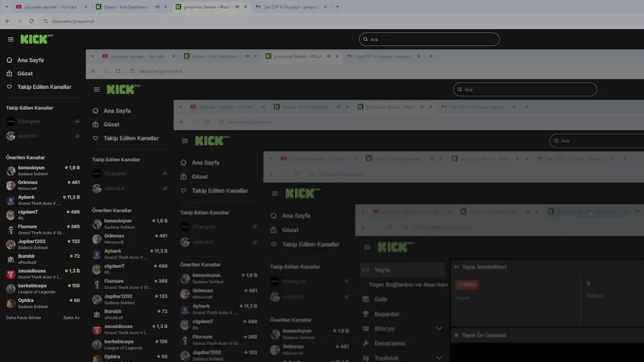Open the tab search chevron in outermost browser
Image resolution: width=644 pixels, height=362 pixels.
click(x=7, y=7)
